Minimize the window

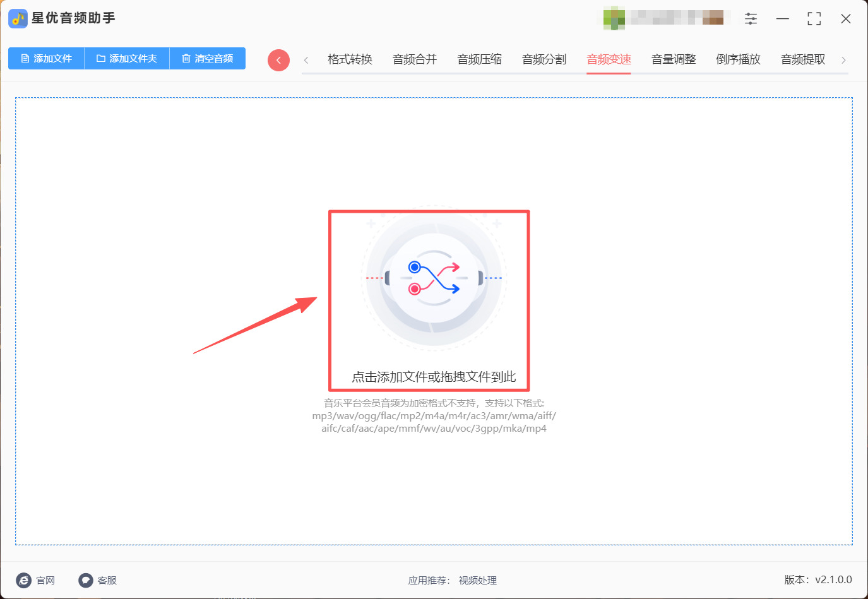click(x=783, y=19)
